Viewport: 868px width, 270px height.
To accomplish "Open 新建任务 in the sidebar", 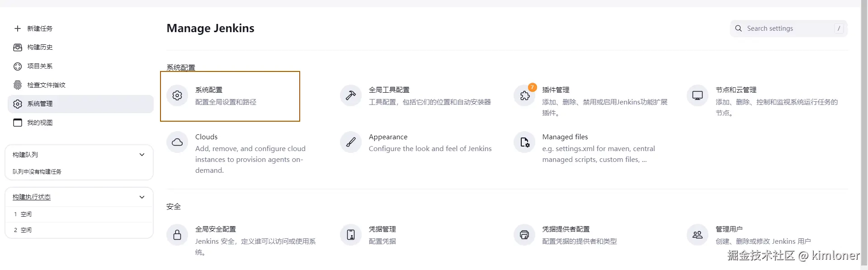I will point(40,28).
